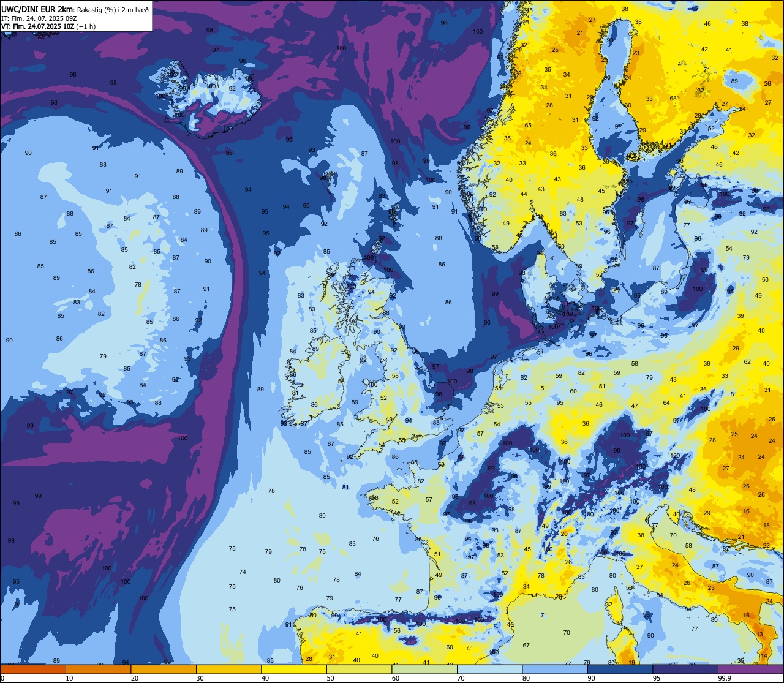This screenshot has width=784, height=683.
Task: Click the "90" tick label on the legend
Action: (591, 678)
